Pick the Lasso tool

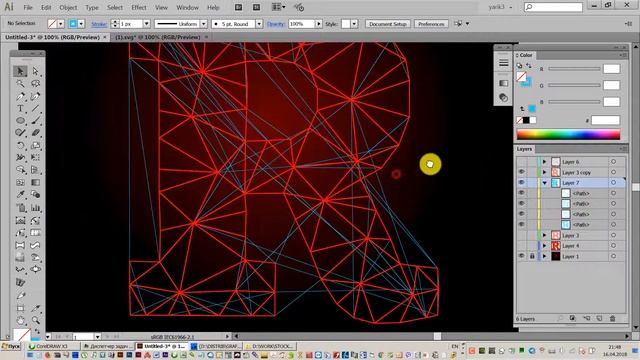point(36,84)
